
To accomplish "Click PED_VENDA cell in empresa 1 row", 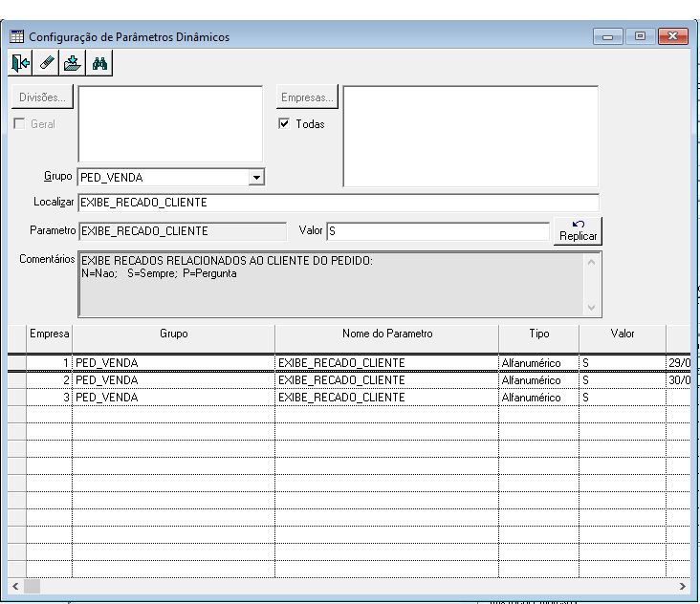I will (174, 362).
